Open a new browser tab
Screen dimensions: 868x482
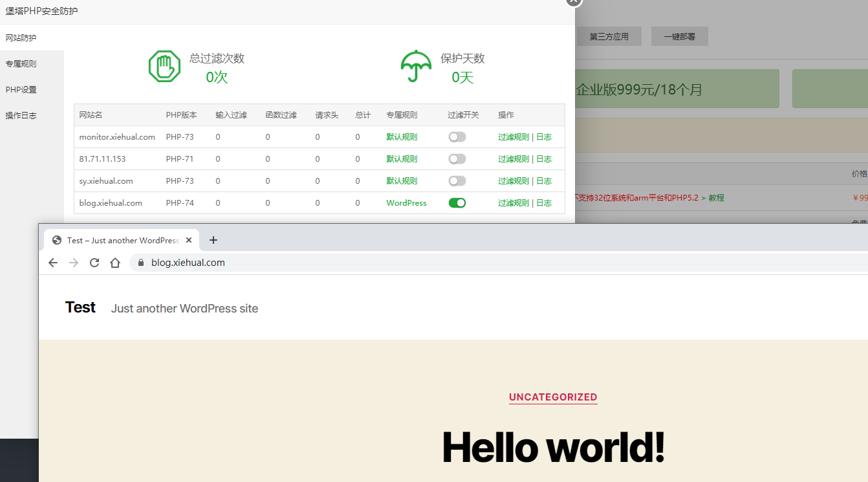213,240
